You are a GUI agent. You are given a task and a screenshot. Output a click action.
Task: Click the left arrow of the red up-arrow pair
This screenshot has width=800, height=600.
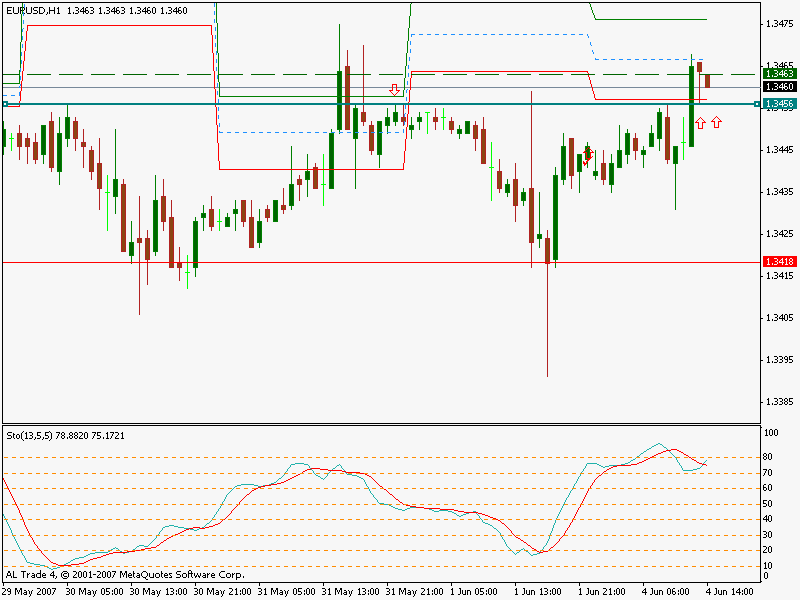(700, 122)
